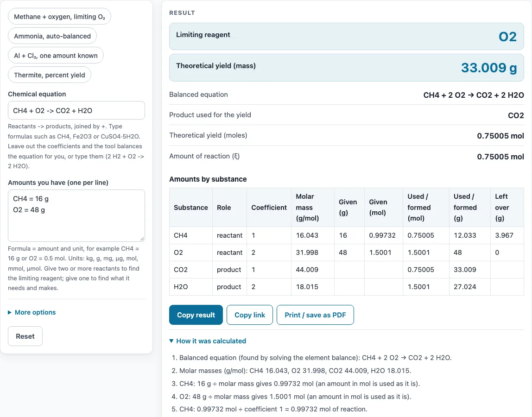Viewport: 532px width, 417px height.
Task: Click the Copy link button
Action: 250,315
